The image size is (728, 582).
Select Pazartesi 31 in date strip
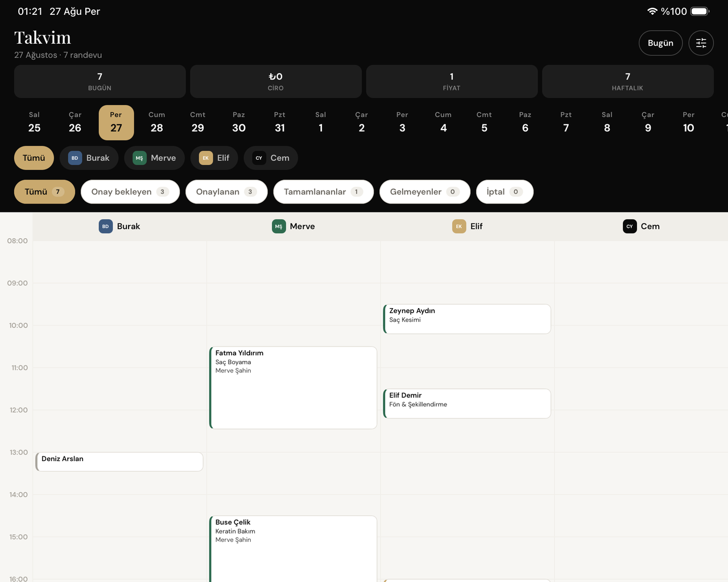click(280, 123)
